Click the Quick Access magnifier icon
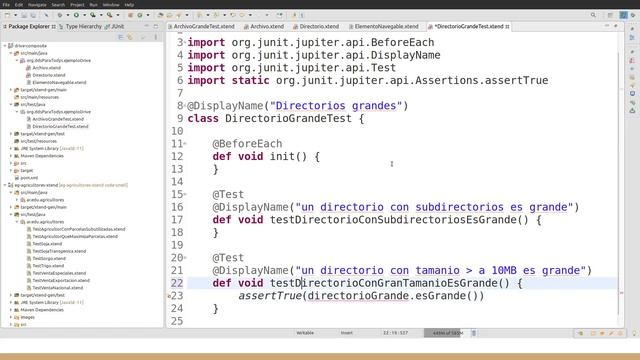640x360 pixels. (593, 15)
